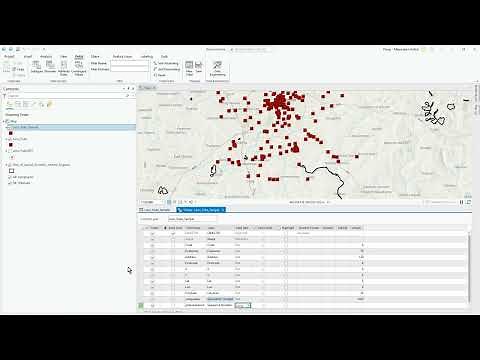This screenshot has height=360, width=480.
Task: Click the New Project quick-access icon
Action: 4,49
